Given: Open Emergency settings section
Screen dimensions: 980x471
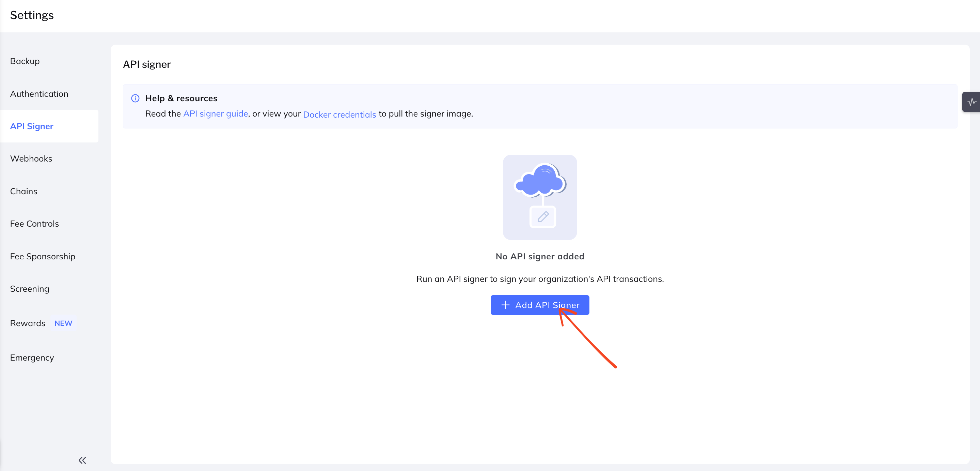Looking at the screenshot, I should click(x=32, y=358).
